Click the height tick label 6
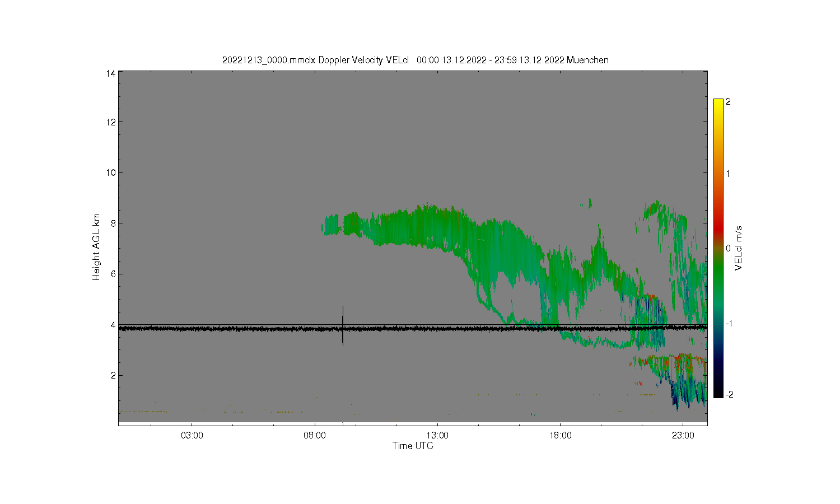Screen dimensions: 840x504 pos(113,274)
